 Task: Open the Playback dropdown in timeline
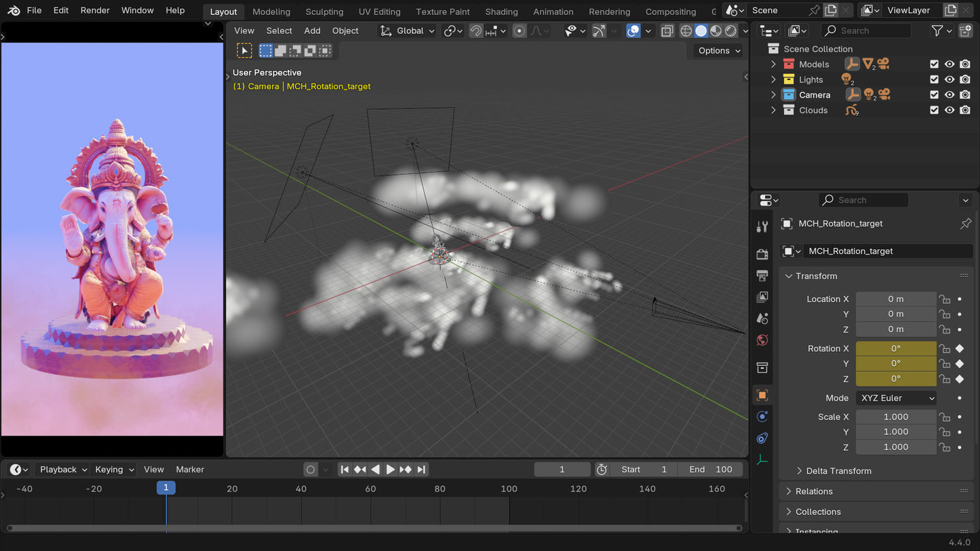63,469
